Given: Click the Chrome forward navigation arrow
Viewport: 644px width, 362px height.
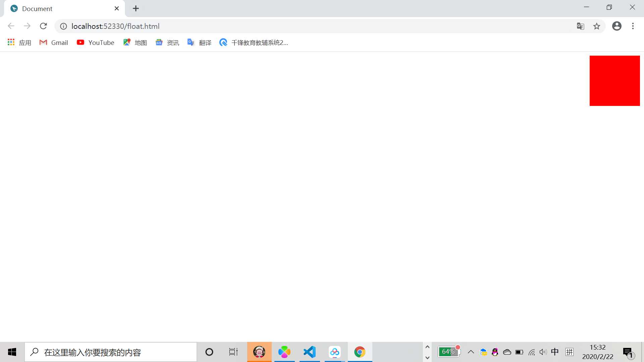Looking at the screenshot, I should tap(27, 25).
